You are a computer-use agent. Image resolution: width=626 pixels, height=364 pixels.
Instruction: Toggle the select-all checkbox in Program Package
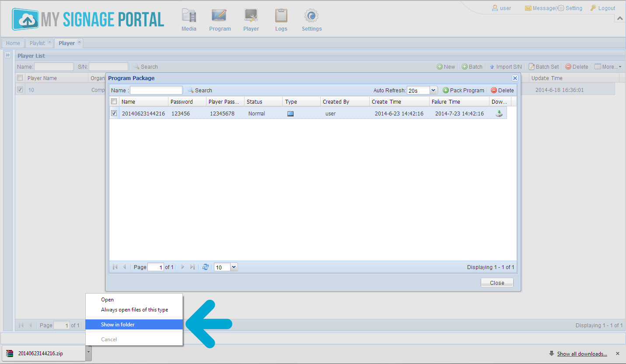tap(114, 101)
